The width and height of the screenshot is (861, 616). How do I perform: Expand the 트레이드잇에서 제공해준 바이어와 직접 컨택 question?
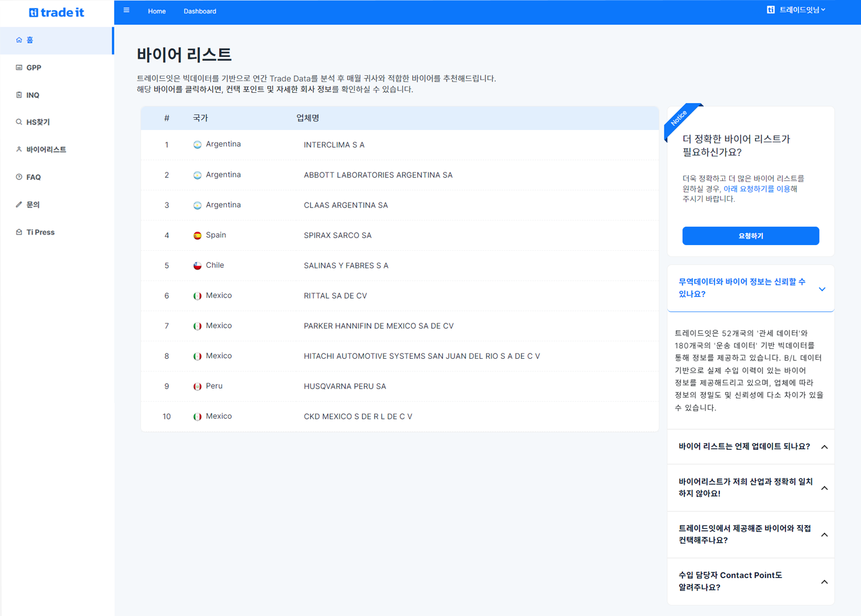coord(750,534)
